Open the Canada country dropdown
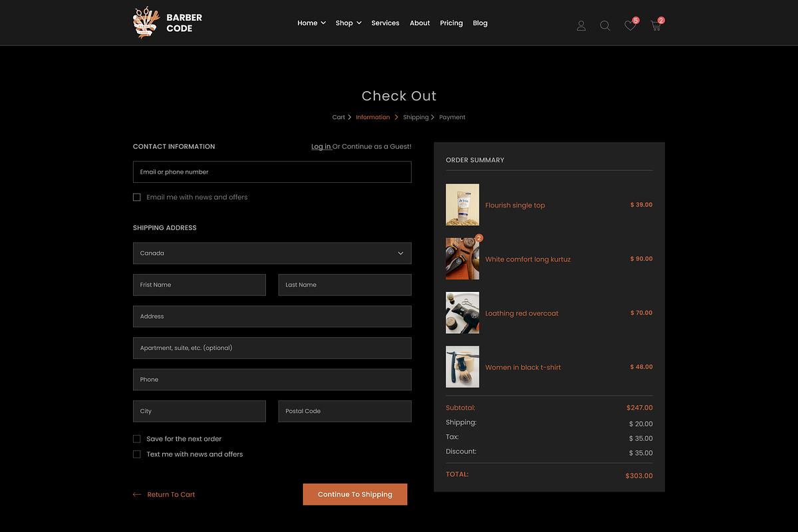 point(272,253)
